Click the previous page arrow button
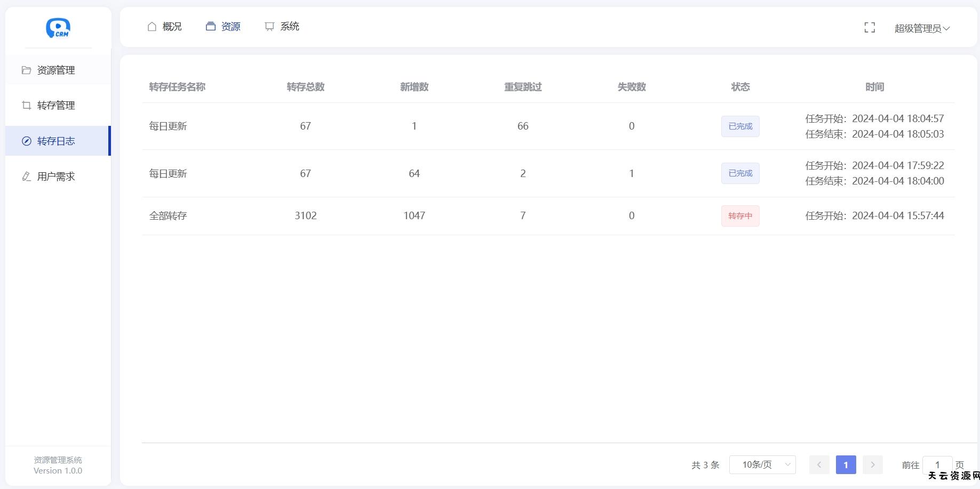 819,465
